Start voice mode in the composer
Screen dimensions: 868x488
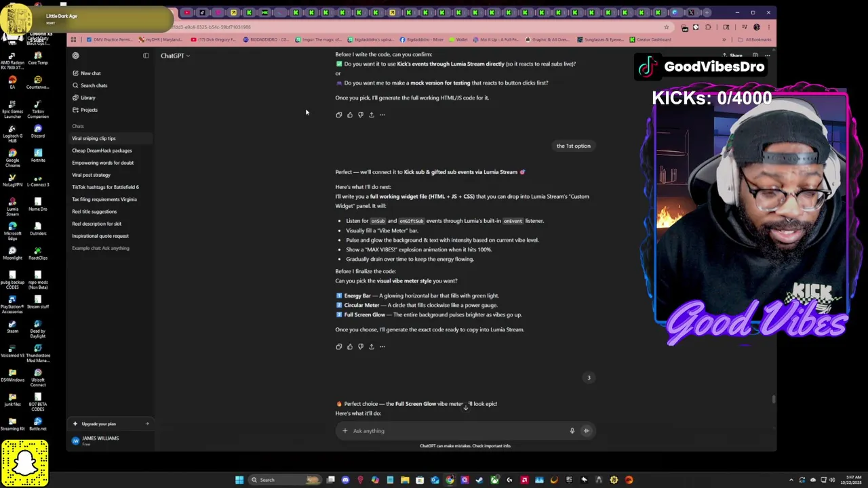587,431
